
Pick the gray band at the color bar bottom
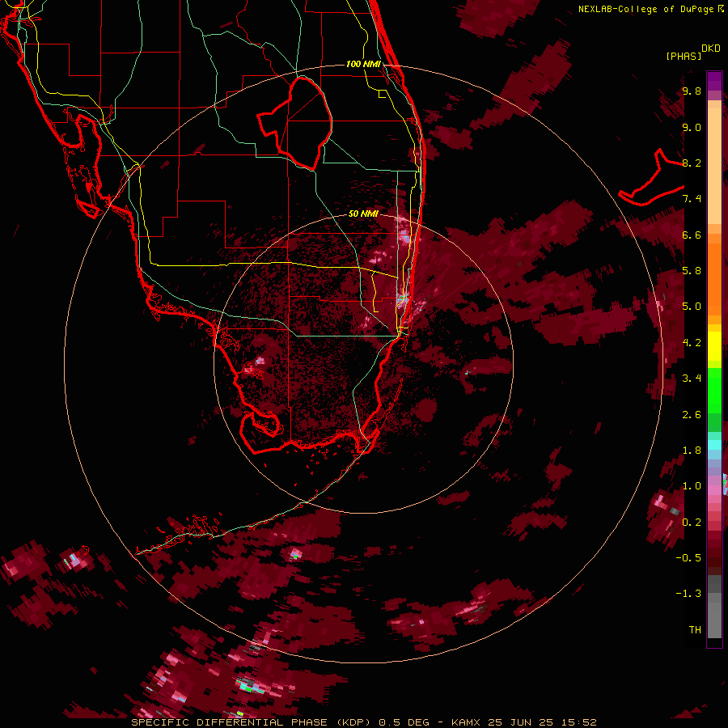tap(714, 620)
